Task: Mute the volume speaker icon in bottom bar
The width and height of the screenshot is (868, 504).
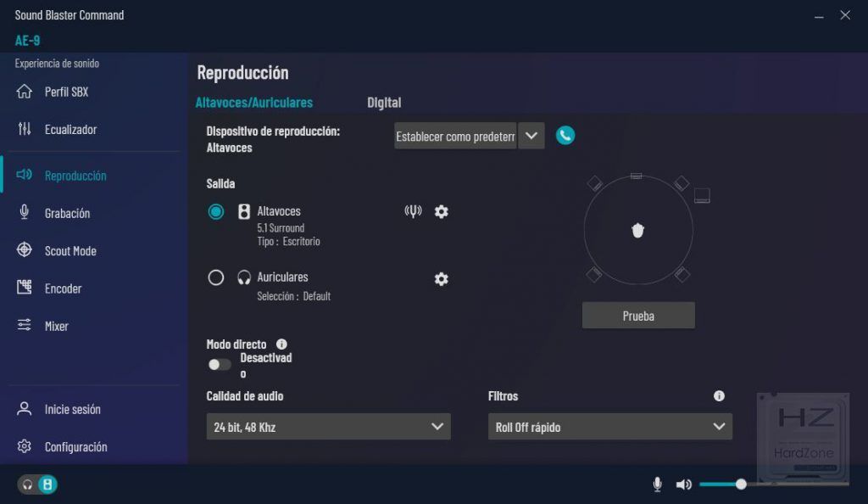Action: [684, 484]
